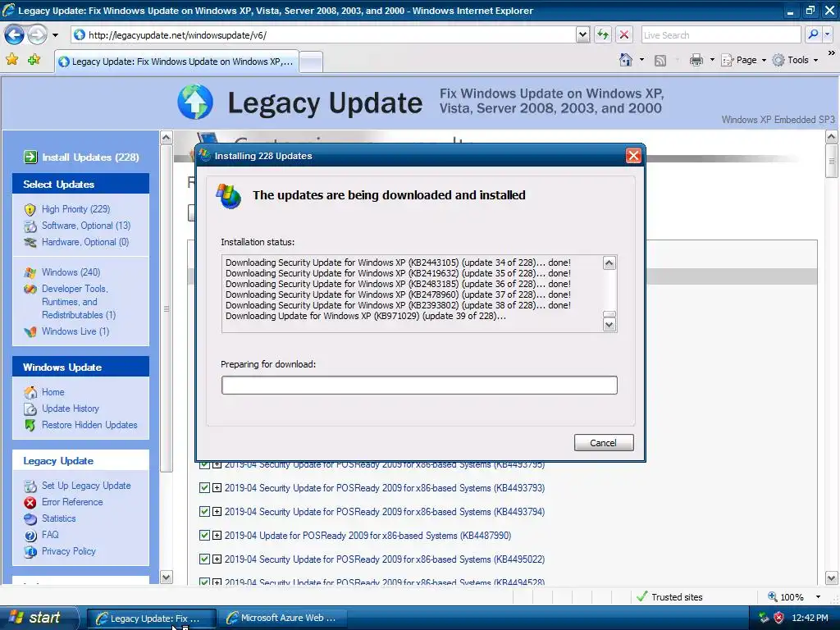Click the FAQ question mark icon
This screenshot has height=630, width=840.
tap(30, 535)
